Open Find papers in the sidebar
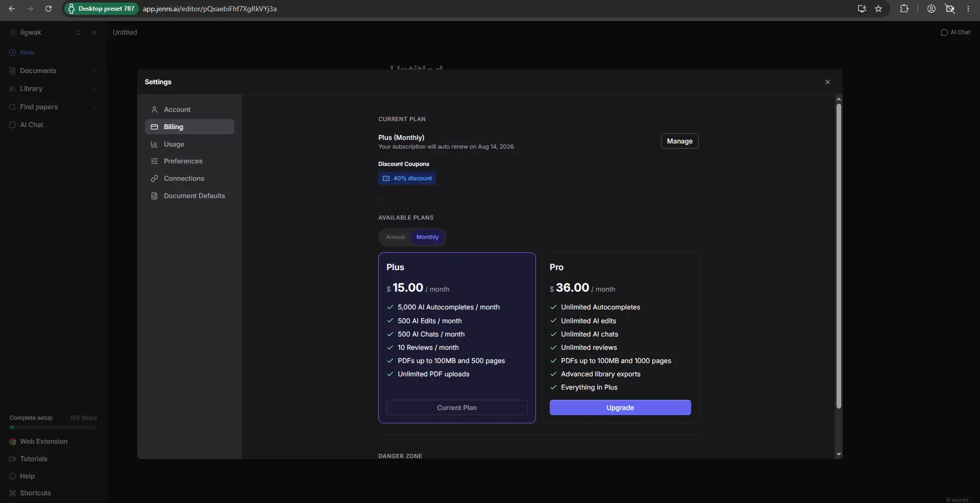 tap(39, 107)
